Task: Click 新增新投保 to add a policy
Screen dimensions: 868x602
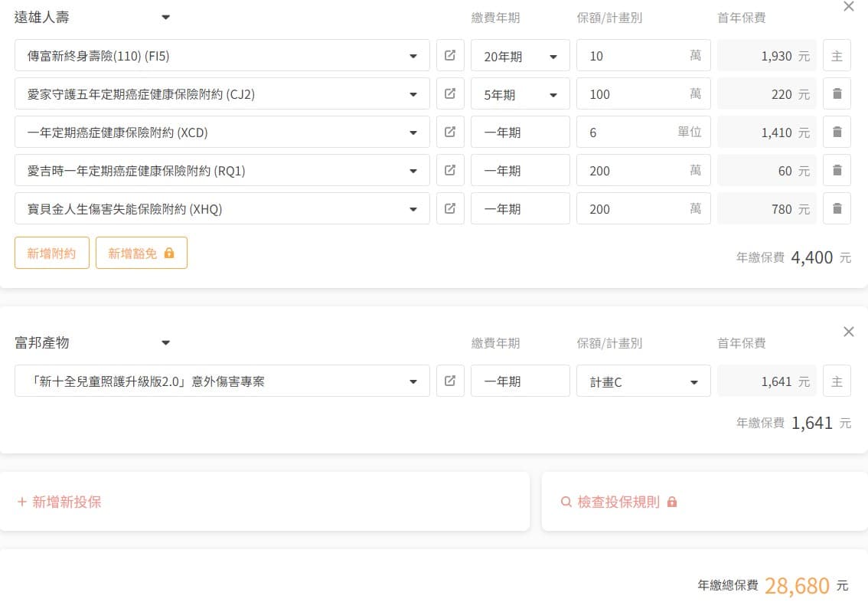Action: coord(60,502)
